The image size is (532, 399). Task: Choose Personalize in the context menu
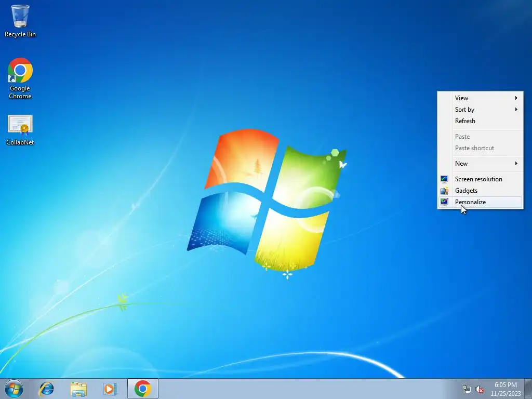coord(480,202)
